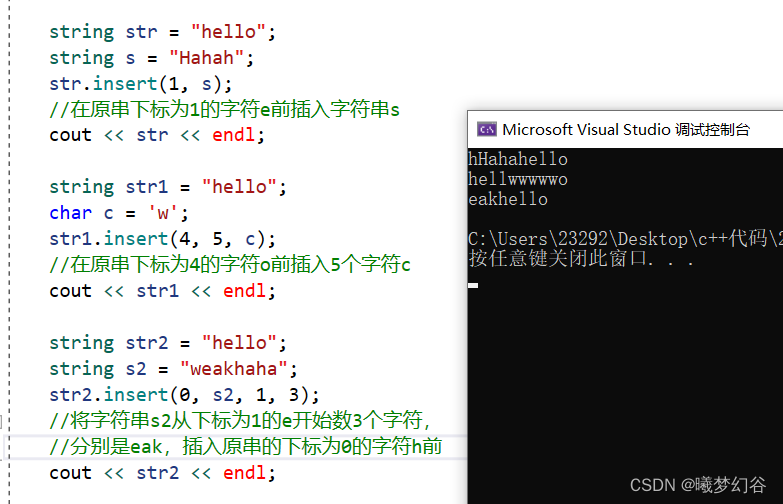This screenshot has height=504, width=783.
Task: Click the comment starting with 将字符串s2从下标为1
Action: point(240,421)
